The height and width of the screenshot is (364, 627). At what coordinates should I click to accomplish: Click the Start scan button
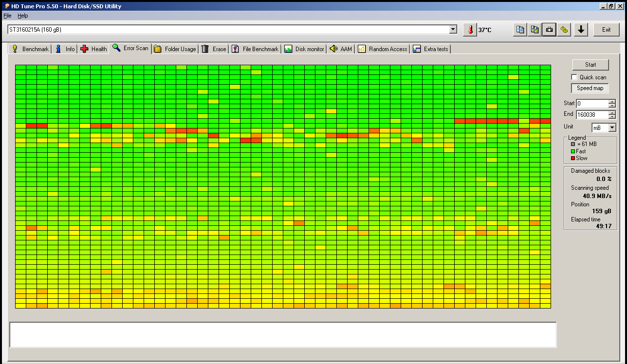590,65
